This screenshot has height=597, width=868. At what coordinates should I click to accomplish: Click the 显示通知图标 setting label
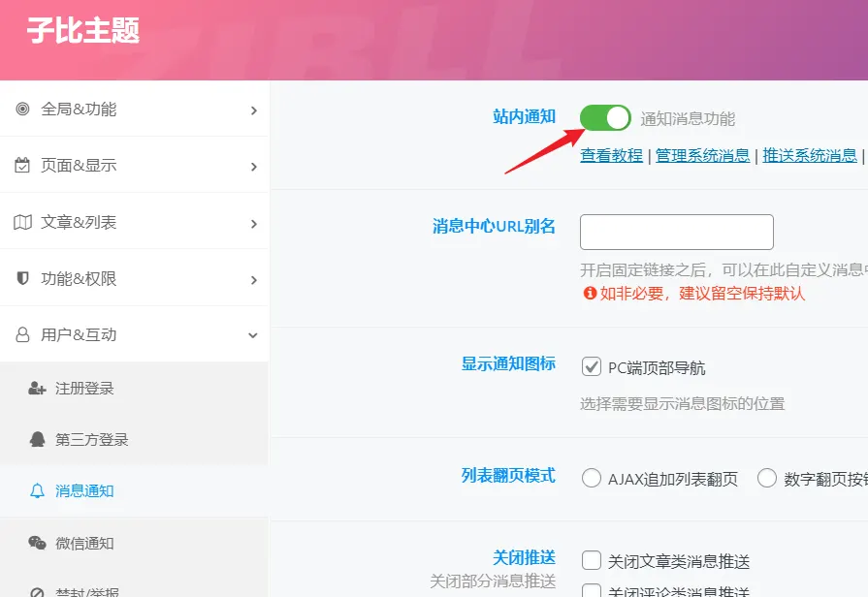pos(508,363)
